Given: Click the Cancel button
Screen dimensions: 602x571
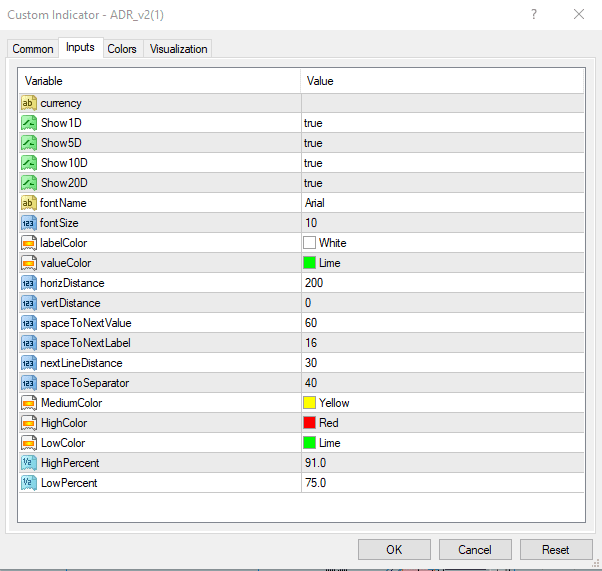Looking at the screenshot, I should pyautogui.click(x=475, y=549).
